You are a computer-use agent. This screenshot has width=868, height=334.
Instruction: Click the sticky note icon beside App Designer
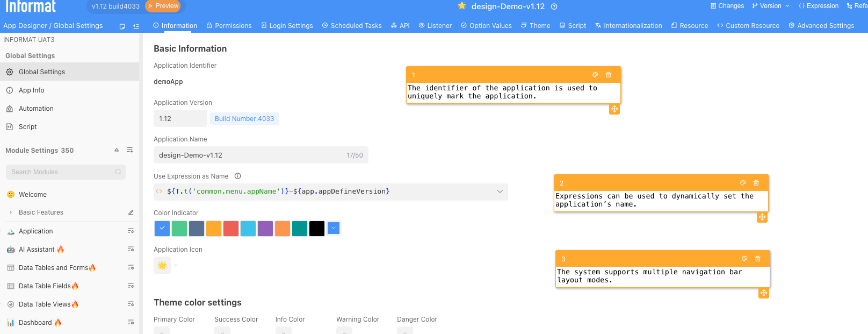click(x=122, y=26)
